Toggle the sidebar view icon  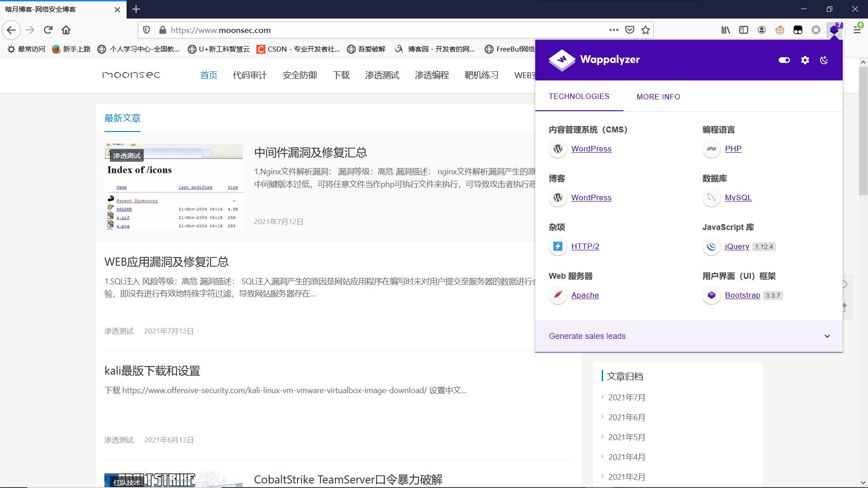click(744, 30)
